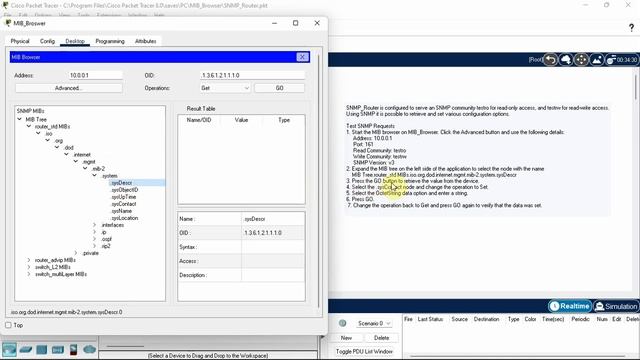The image size is (640, 360).
Task: Open the Physical tab
Action: click(20, 41)
